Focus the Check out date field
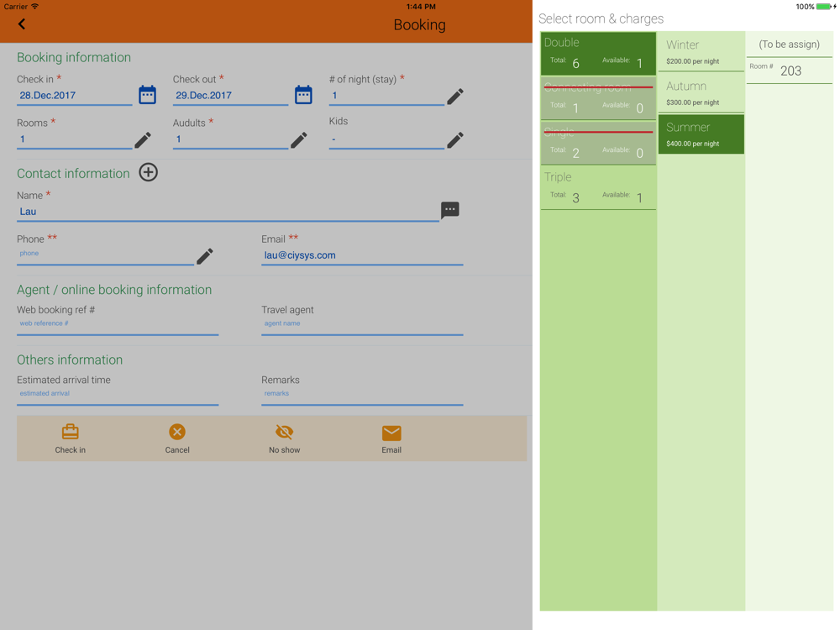The height and width of the screenshot is (630, 840). pyautogui.click(x=230, y=96)
